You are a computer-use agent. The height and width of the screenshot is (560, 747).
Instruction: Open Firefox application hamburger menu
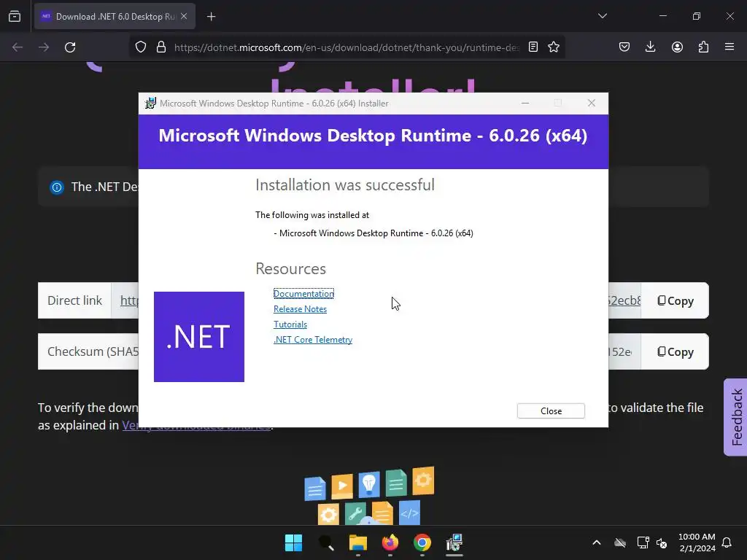tap(729, 47)
